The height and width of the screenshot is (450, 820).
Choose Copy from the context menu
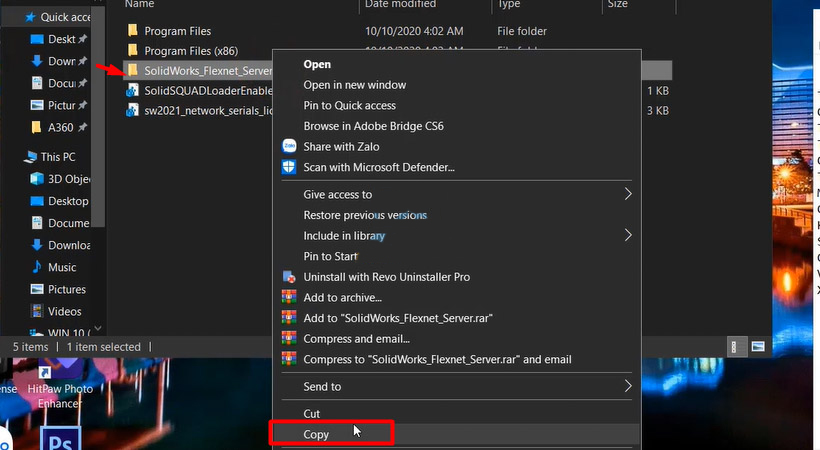point(316,434)
